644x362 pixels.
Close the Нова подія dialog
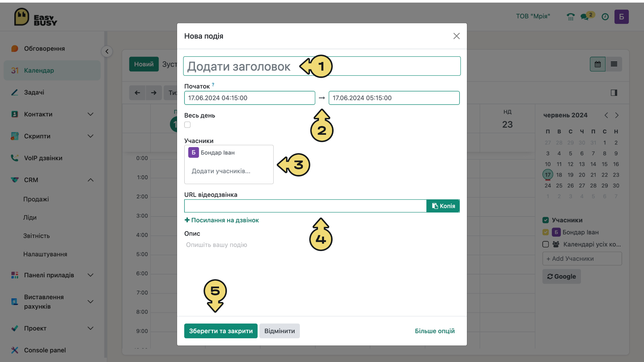pos(457,36)
